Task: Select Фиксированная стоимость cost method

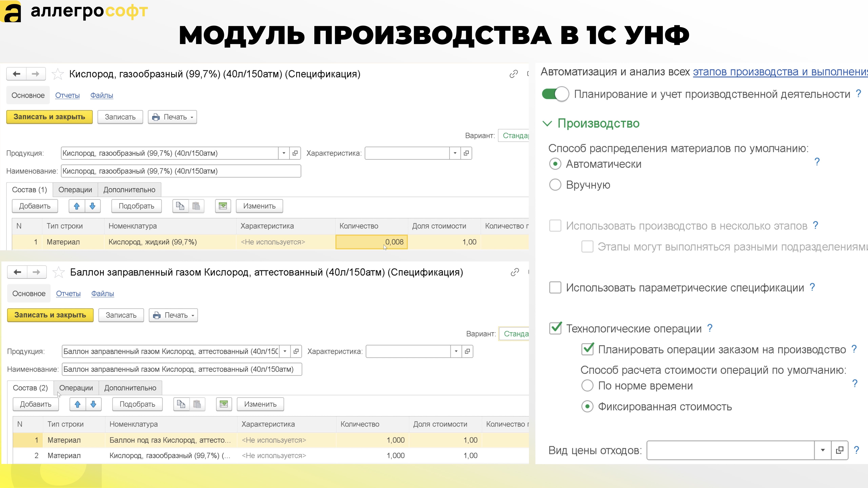Action: [587, 406]
